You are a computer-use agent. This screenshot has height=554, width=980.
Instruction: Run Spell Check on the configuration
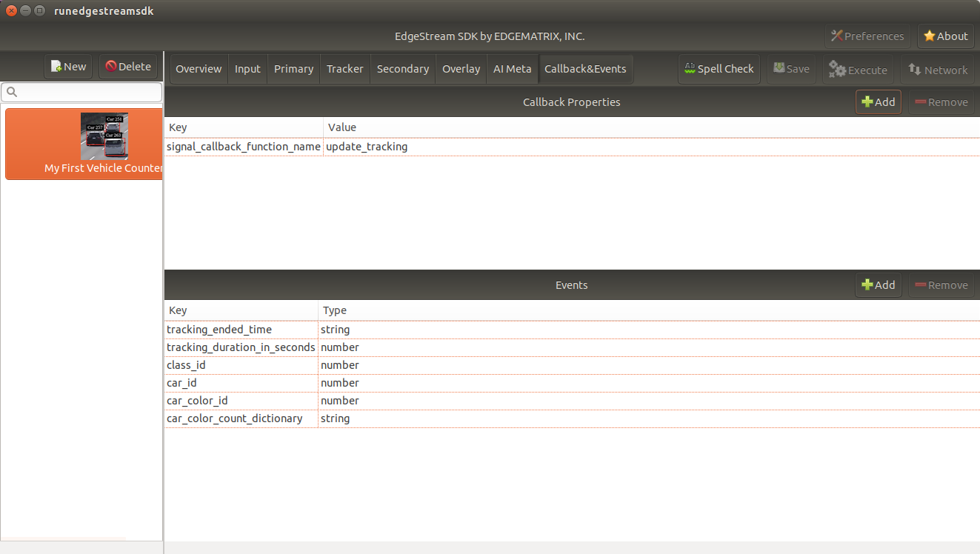click(719, 69)
